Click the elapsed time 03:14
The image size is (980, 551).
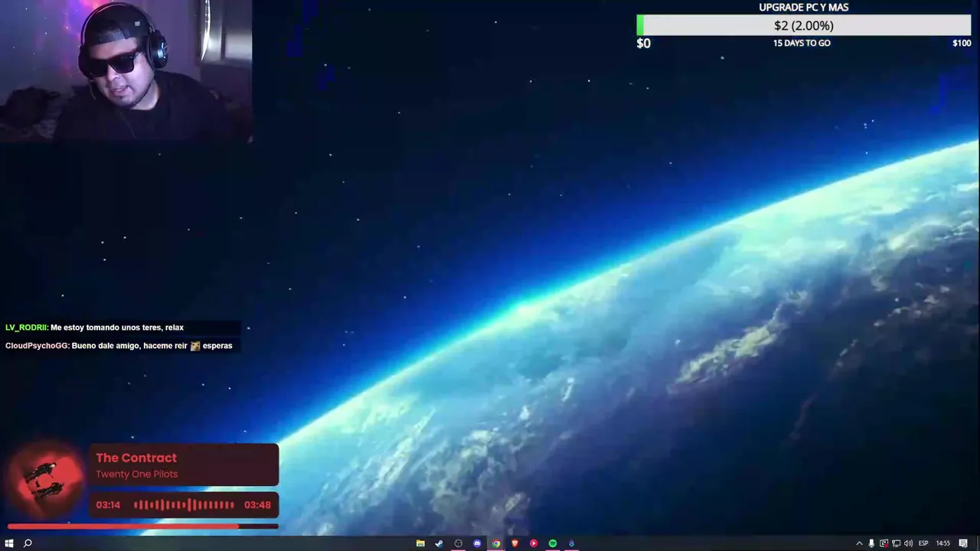click(x=108, y=505)
